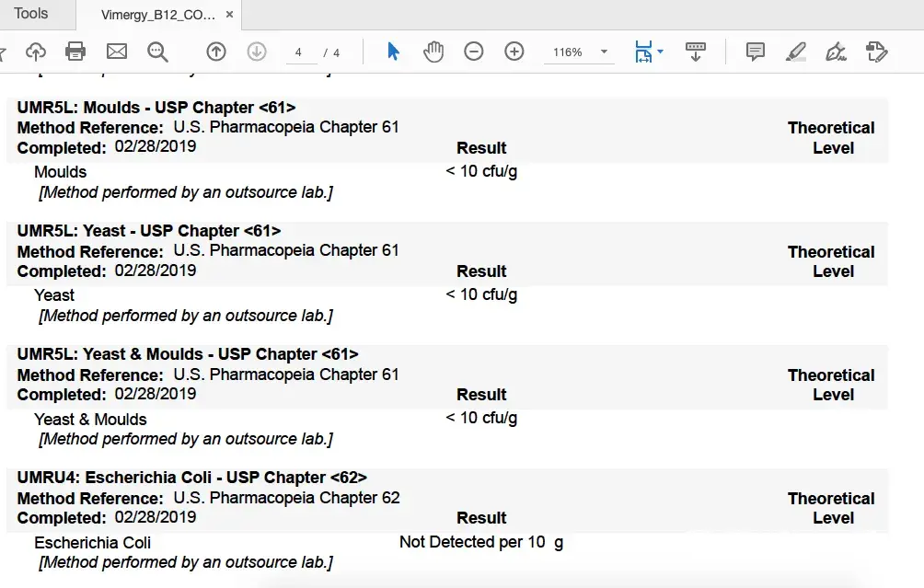Zoom out with the minus button
This screenshot has width=924, height=588.
[x=474, y=52]
